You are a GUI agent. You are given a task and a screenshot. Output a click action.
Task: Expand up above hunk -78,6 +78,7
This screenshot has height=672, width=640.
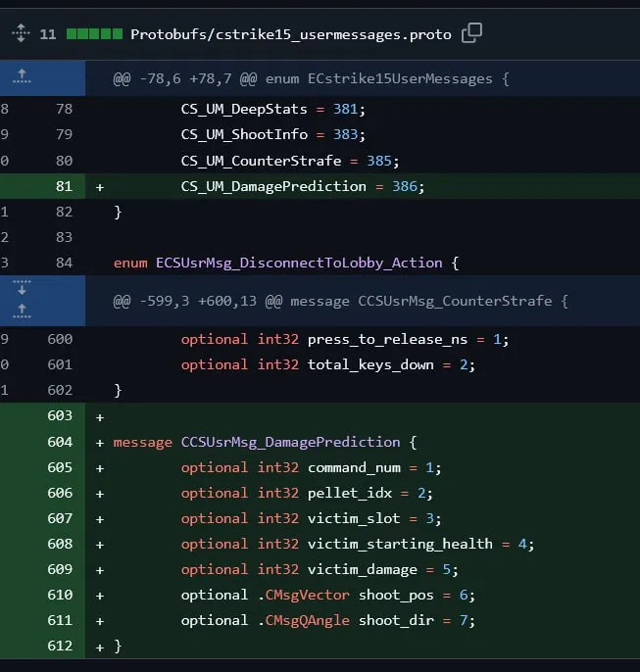point(22,76)
